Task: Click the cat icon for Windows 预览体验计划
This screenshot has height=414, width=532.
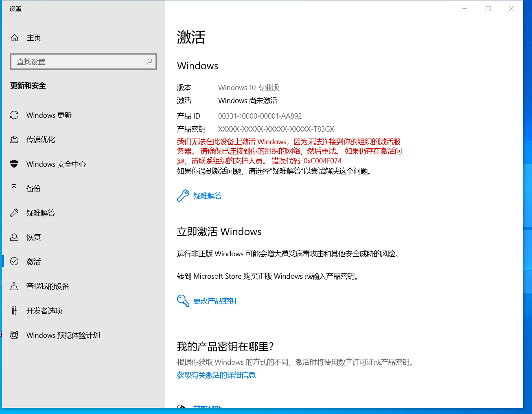Action: 14,335
